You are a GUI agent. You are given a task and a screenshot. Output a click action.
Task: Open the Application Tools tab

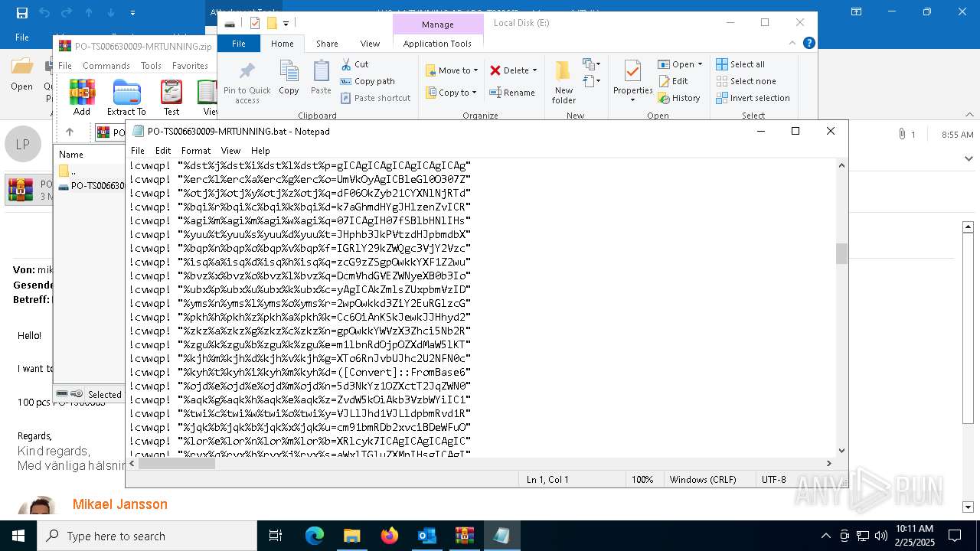click(x=437, y=44)
